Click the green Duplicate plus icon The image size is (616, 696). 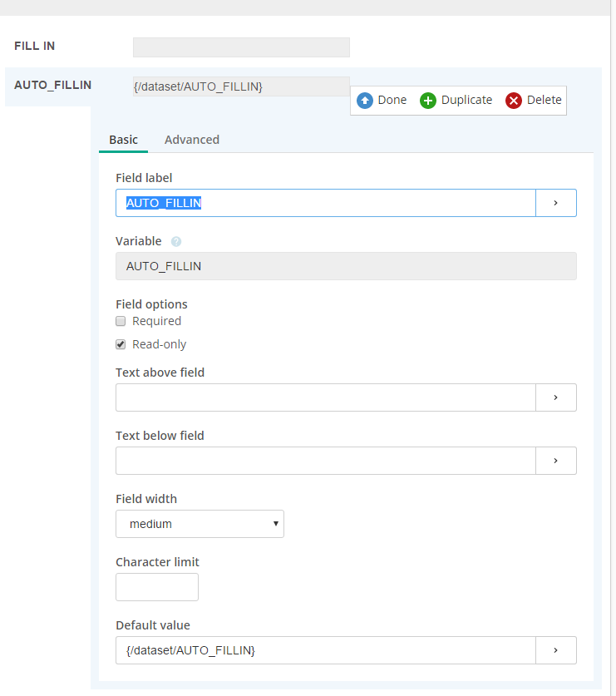point(428,101)
